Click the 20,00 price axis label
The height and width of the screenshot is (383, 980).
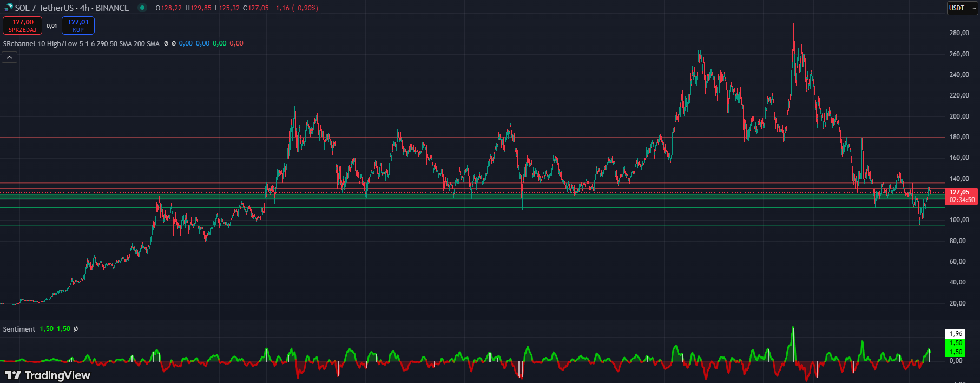pos(957,303)
